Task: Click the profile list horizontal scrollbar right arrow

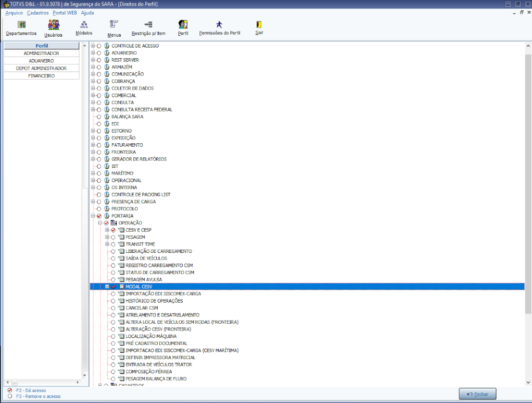Action: click(x=78, y=382)
